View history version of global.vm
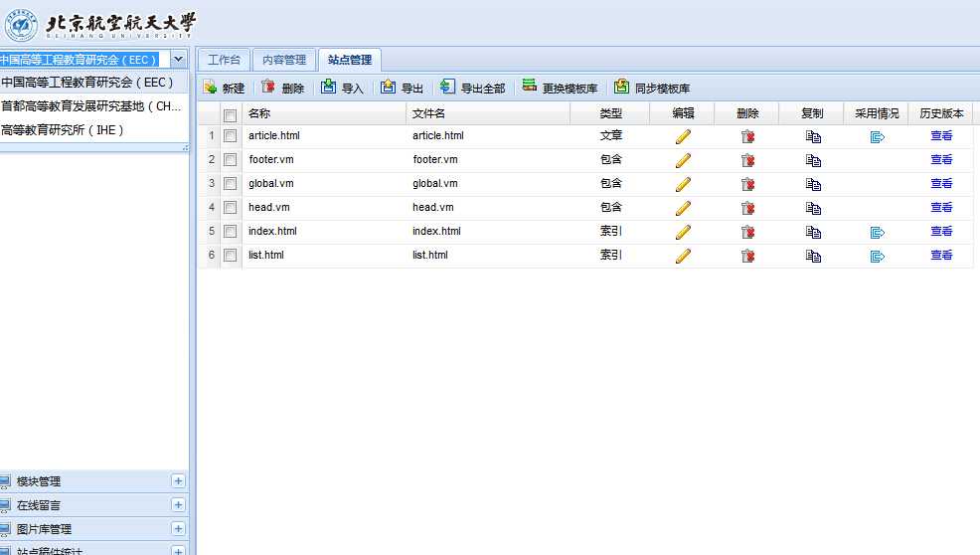 (941, 183)
